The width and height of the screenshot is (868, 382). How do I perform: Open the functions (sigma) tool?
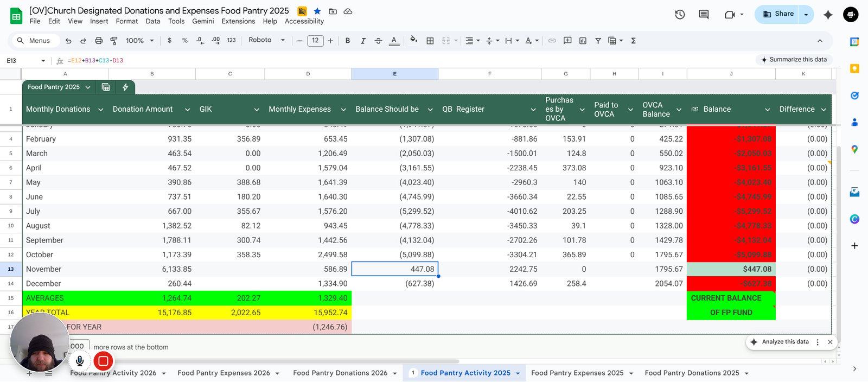pos(633,41)
